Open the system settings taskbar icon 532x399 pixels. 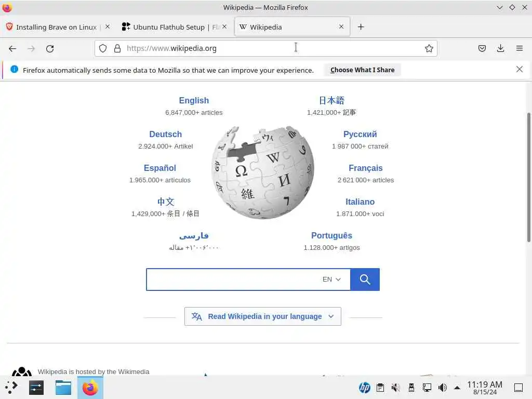click(36, 388)
